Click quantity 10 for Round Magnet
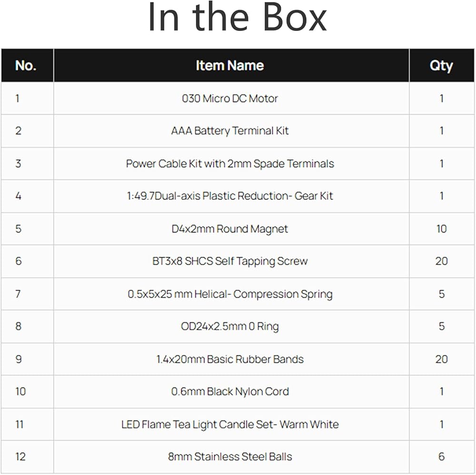Viewport: 476px width, 475px height. point(441,229)
